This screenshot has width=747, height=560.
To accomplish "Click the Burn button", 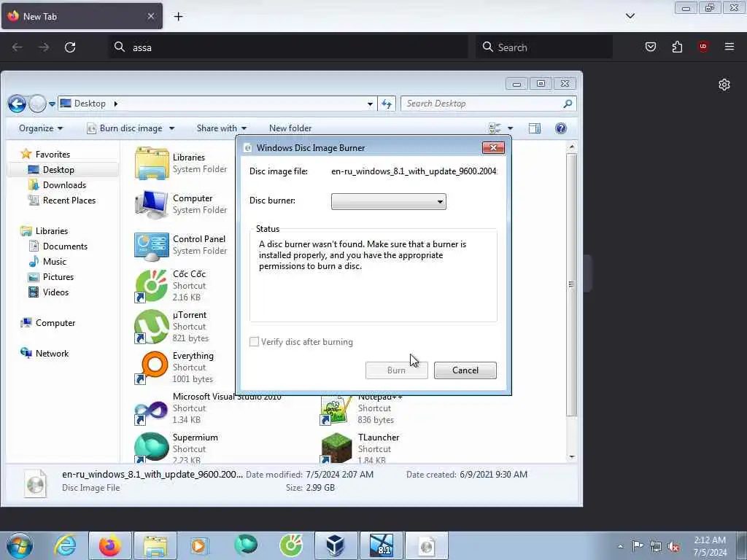I will [x=396, y=370].
